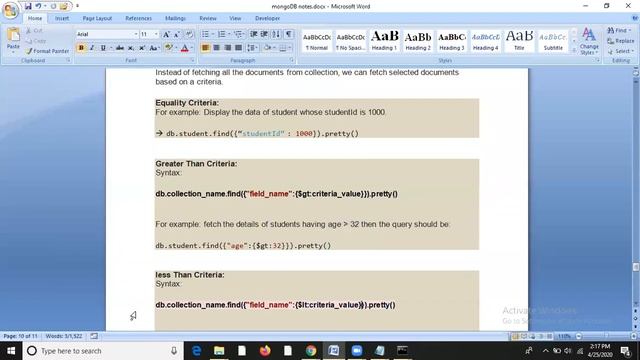Undo the last action
The width and height of the screenshot is (640, 360).
[x=38, y=6]
